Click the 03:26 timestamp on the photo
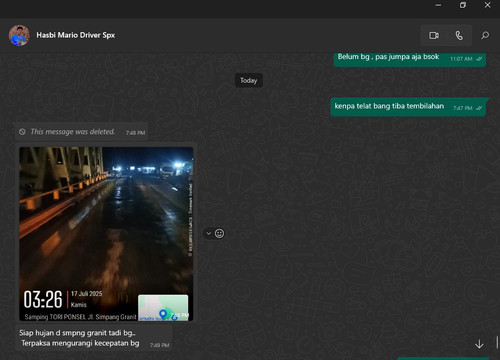The height and width of the screenshot is (360, 500). click(43, 299)
